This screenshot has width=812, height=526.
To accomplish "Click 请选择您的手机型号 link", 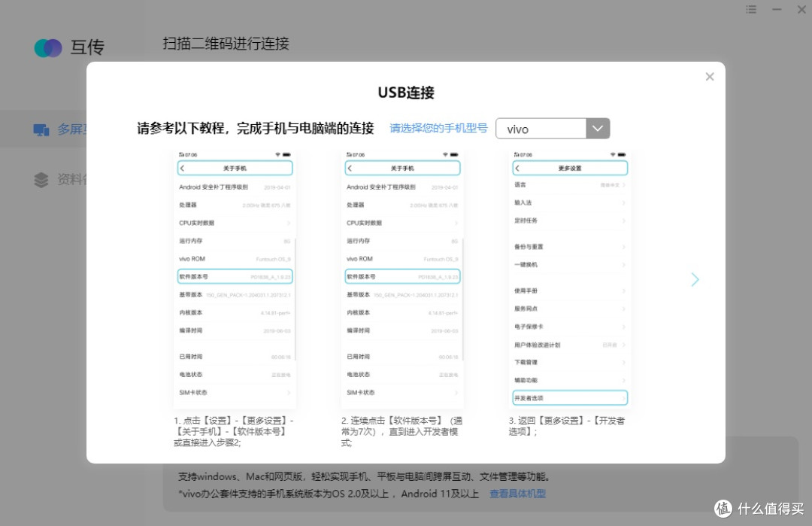I will coord(438,128).
